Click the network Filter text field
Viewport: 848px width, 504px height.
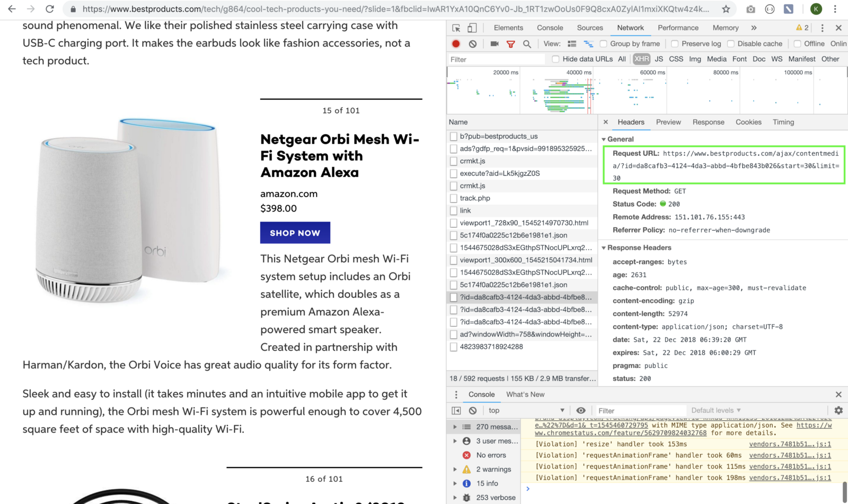(x=496, y=59)
